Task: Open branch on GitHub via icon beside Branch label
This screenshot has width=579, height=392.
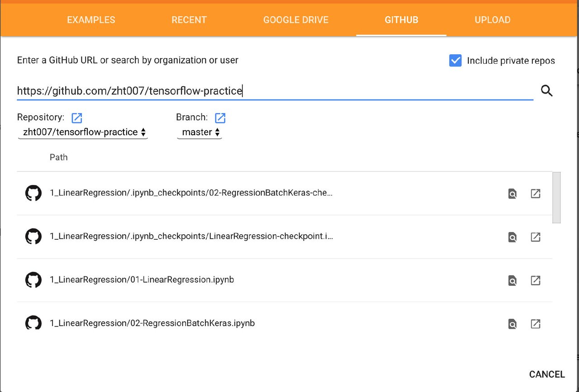Action: 220,118
